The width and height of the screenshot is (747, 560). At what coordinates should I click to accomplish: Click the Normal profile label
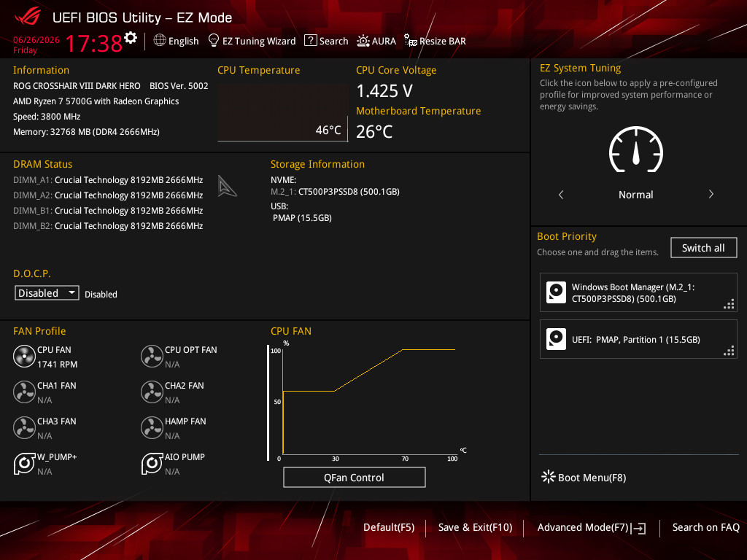coord(636,194)
